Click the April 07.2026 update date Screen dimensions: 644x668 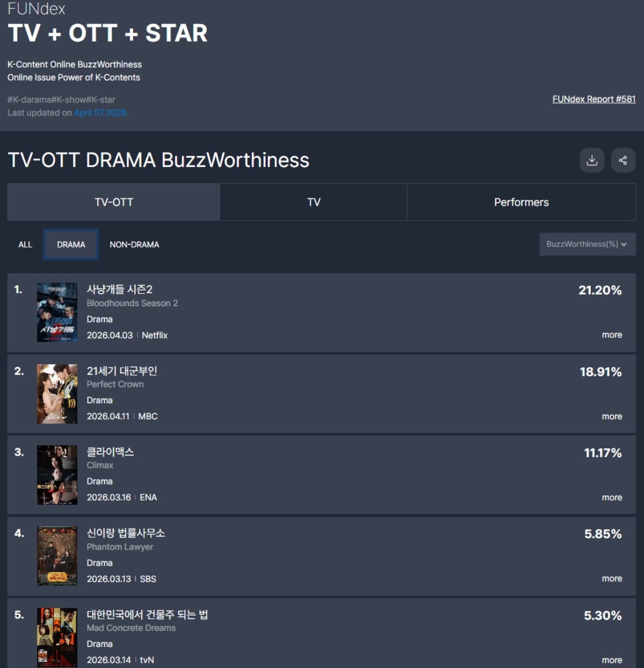[101, 113]
